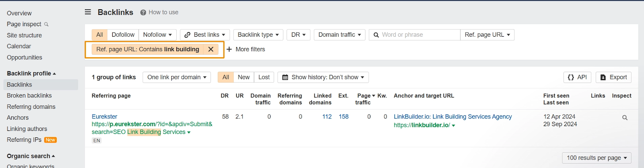This screenshot has width=644, height=168.
Task: Sort by First seen Last seen column
Action: (556, 99)
